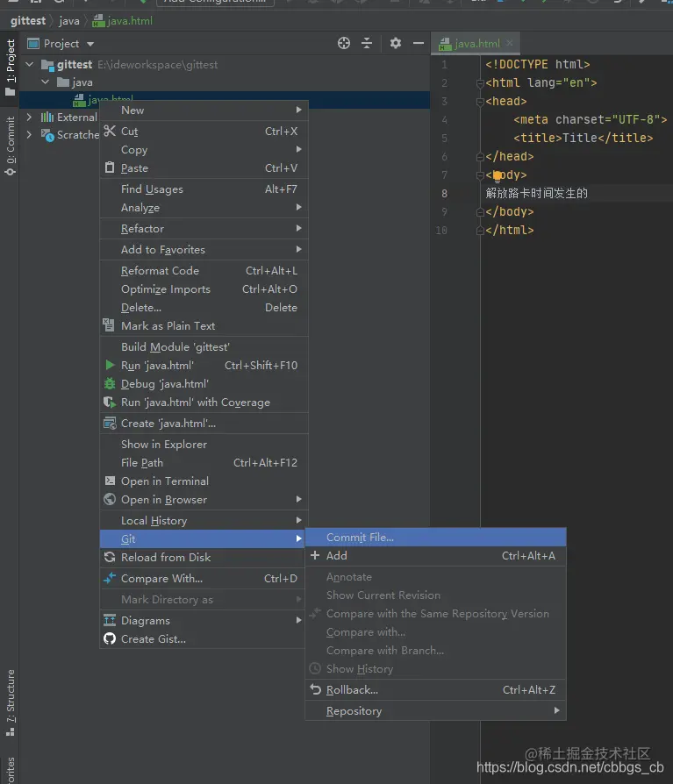
Task: Close the java.html editor tab
Action: click(x=510, y=43)
